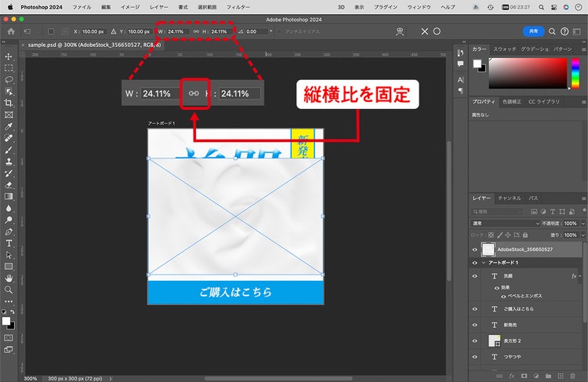Select the Dodge tool
This screenshot has height=382, width=588.
9,220
